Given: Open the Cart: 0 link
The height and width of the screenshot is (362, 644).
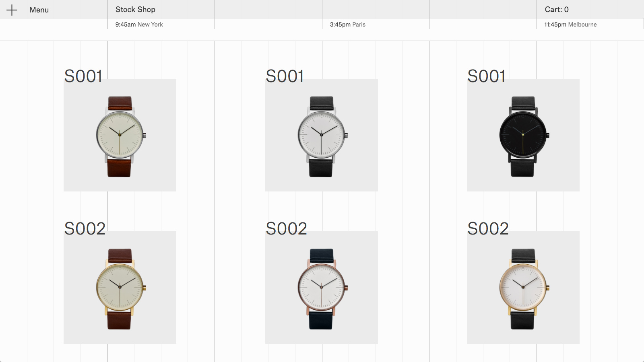Looking at the screenshot, I should pyautogui.click(x=557, y=9).
